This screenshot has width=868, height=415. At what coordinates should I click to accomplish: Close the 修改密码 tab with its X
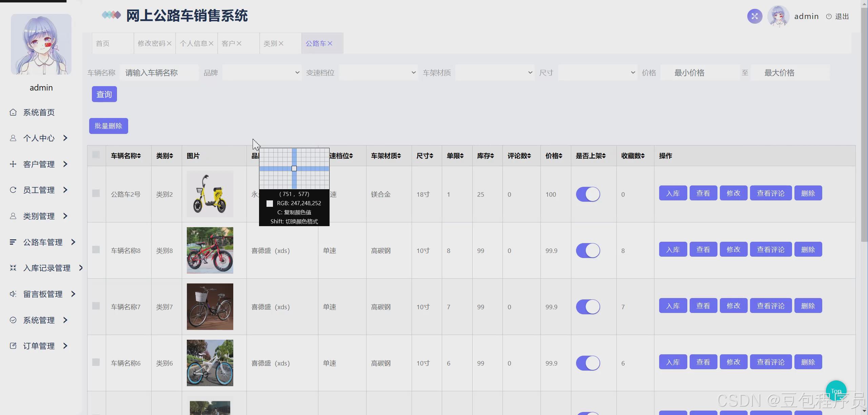(169, 43)
